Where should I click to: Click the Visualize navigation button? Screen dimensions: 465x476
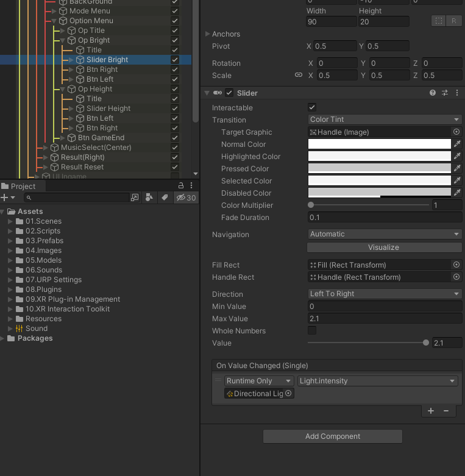coord(384,247)
